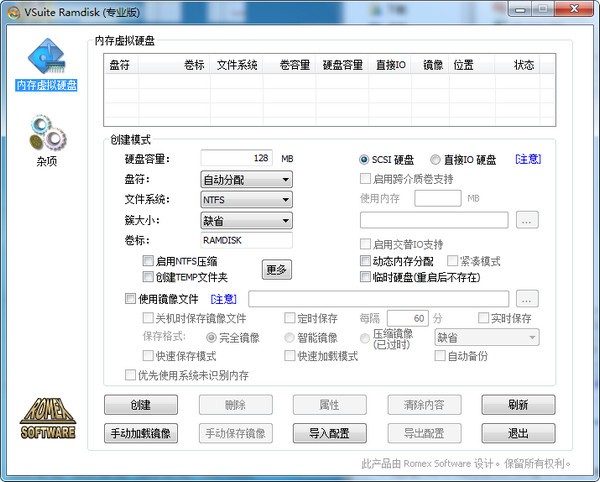Image resolution: width=600 pixels, height=482 pixels.
Task: Click the 手动加载镜像 button
Action: tap(141, 433)
